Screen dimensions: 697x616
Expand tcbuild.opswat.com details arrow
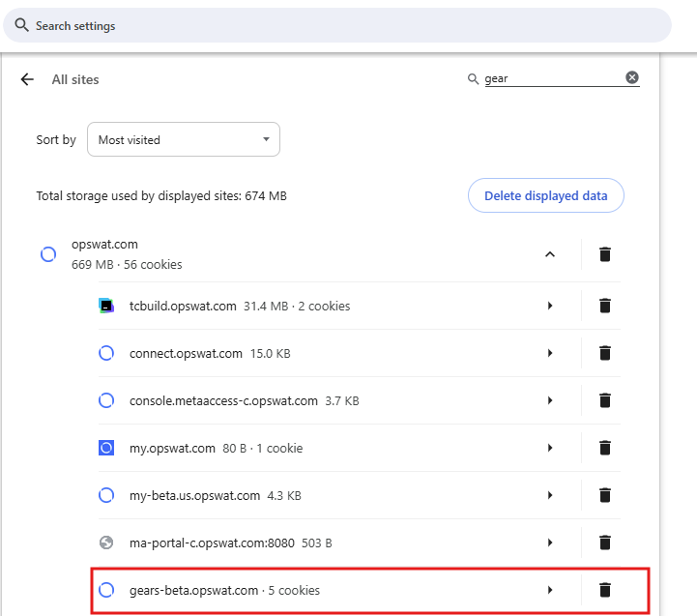click(x=550, y=306)
